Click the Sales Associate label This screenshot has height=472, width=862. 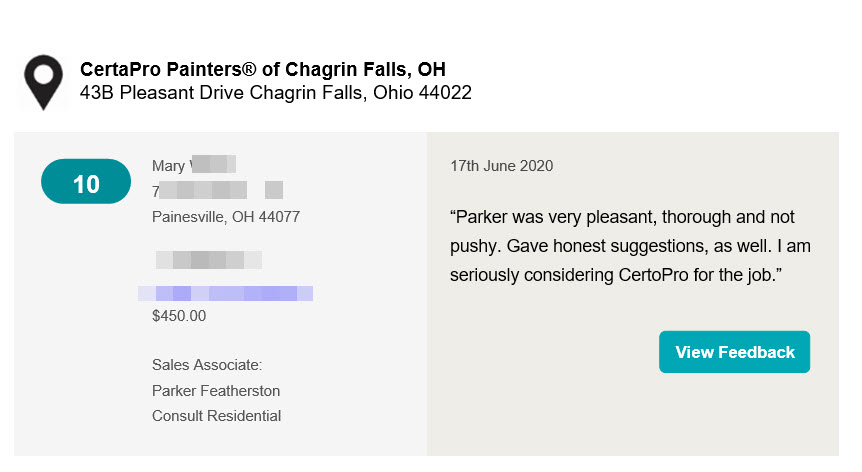pyautogui.click(x=207, y=365)
